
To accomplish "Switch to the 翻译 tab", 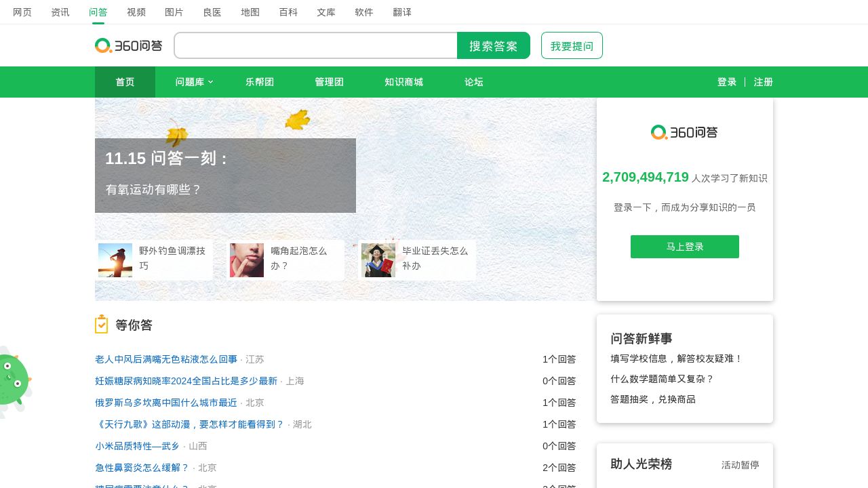I will coord(402,12).
